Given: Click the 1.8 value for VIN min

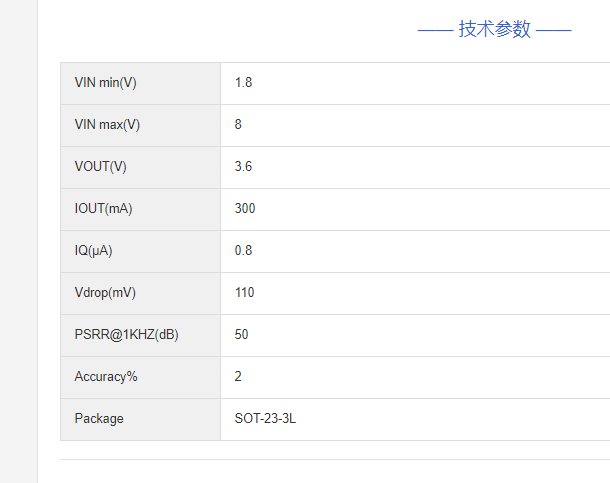Looking at the screenshot, I should click(243, 83).
